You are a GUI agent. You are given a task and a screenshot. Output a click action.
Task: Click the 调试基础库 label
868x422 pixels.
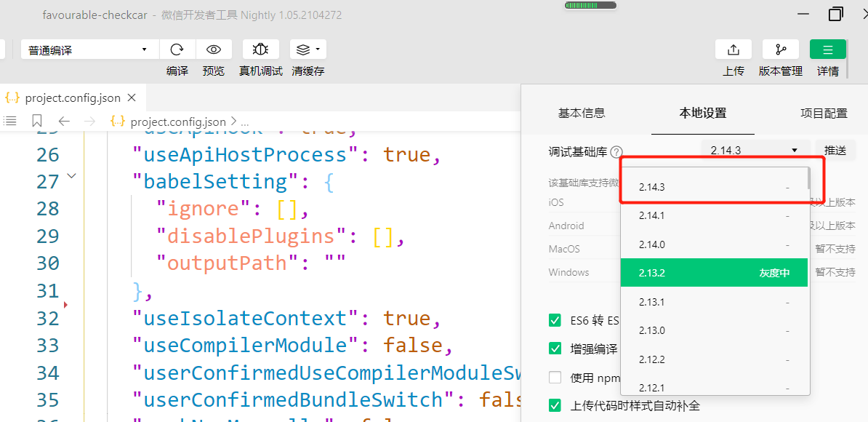pyautogui.click(x=578, y=151)
